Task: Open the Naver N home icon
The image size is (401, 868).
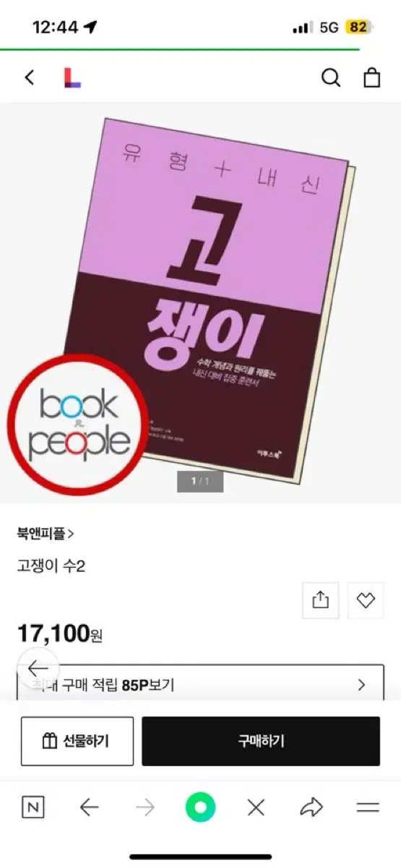Action: (x=33, y=807)
